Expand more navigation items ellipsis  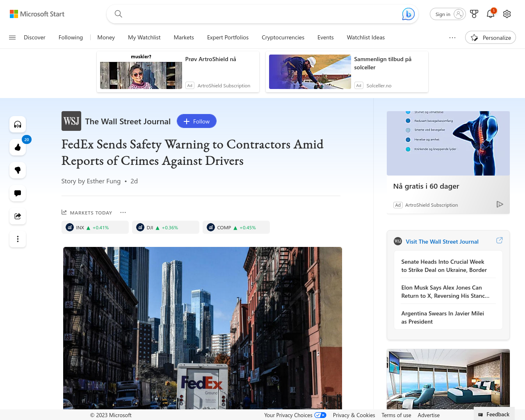[x=452, y=37]
